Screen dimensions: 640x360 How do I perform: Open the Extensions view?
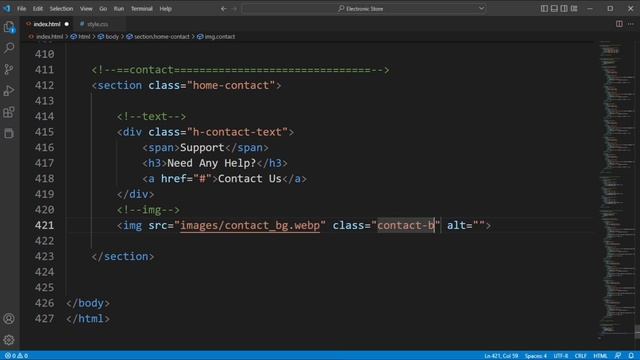pos(9,112)
